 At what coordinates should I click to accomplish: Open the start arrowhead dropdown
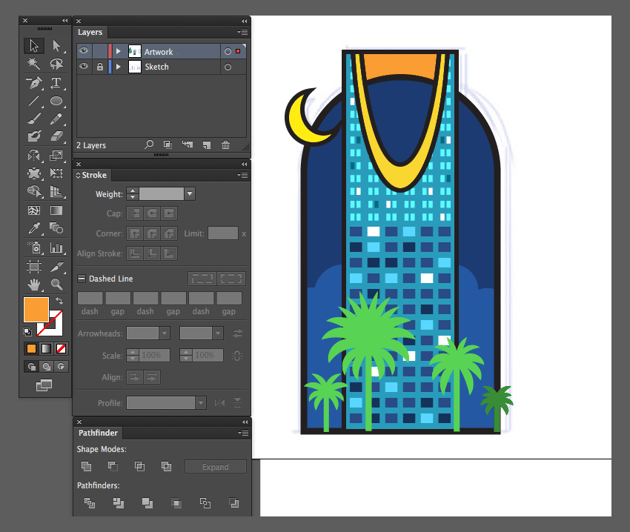[x=164, y=334]
